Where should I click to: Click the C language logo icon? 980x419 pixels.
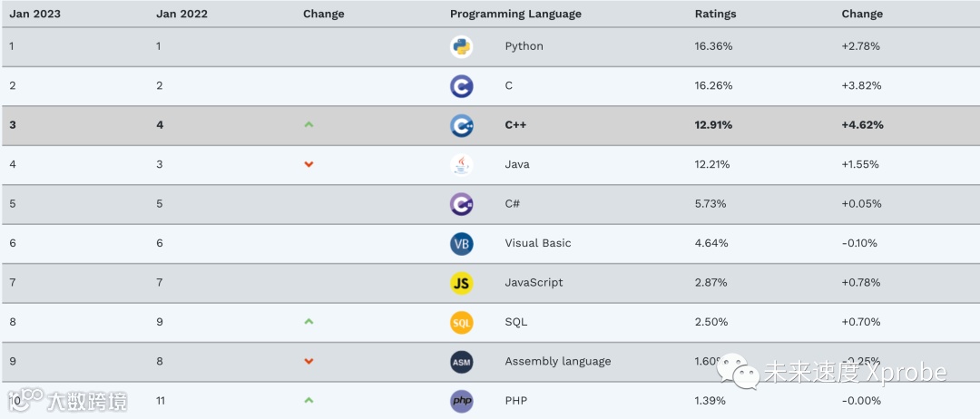[x=461, y=86]
